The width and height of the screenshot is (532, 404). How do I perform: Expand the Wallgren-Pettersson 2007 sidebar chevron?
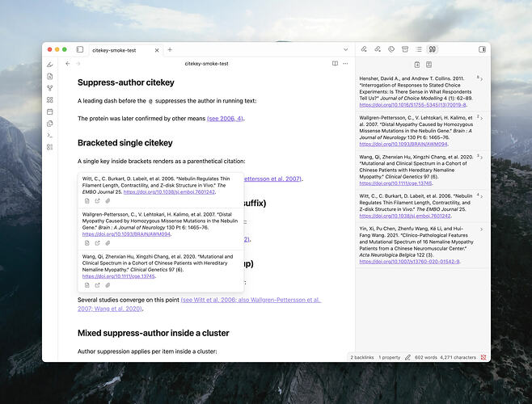tap(481, 119)
